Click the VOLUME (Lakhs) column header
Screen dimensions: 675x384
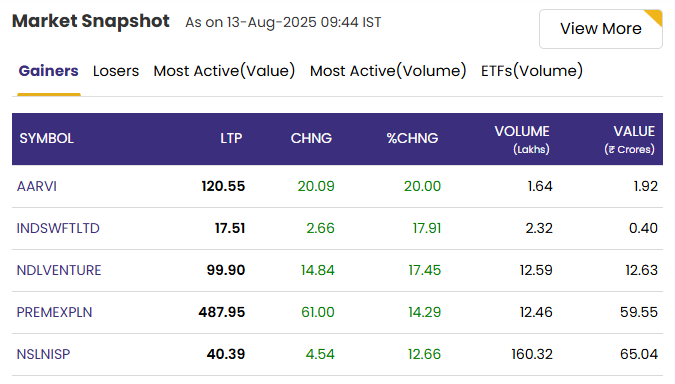click(x=522, y=139)
